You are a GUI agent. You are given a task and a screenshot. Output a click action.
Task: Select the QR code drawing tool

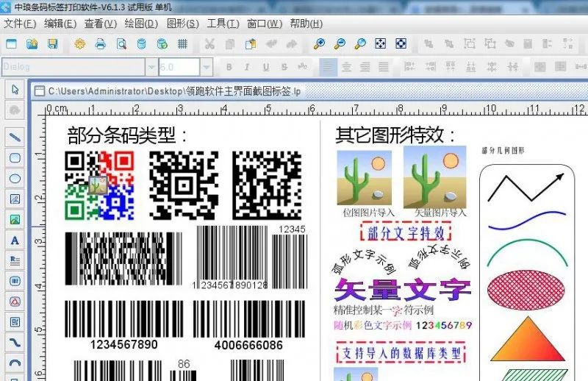point(15,321)
